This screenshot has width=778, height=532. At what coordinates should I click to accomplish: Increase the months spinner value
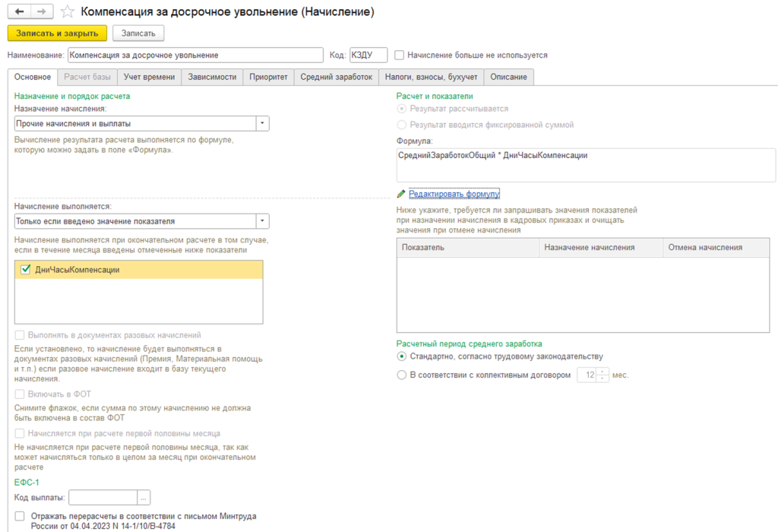coord(602,371)
